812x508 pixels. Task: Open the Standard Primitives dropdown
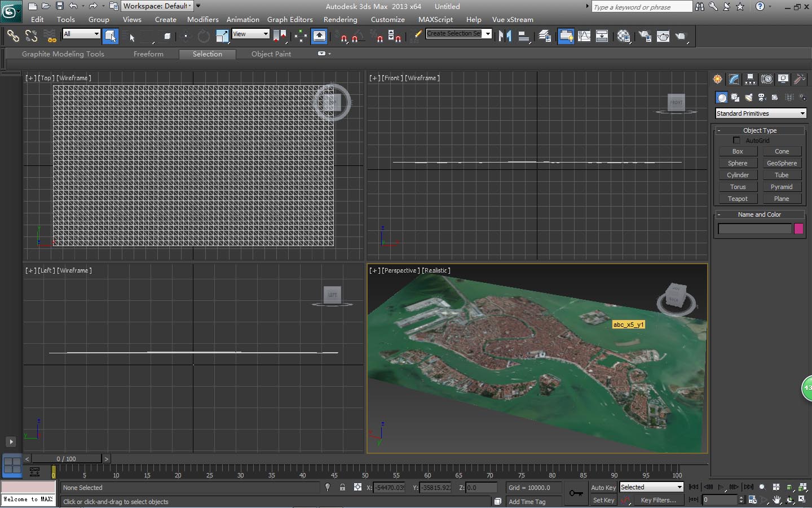[760, 113]
